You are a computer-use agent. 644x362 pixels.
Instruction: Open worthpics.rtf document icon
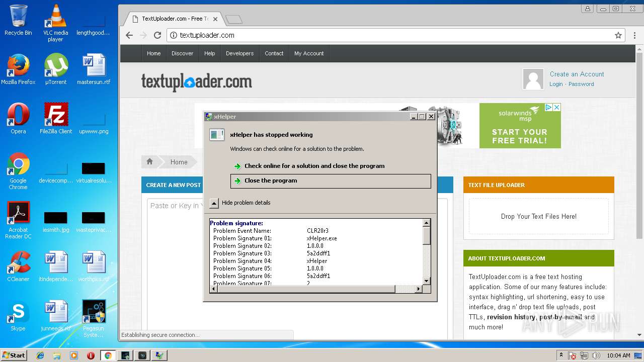tap(94, 266)
